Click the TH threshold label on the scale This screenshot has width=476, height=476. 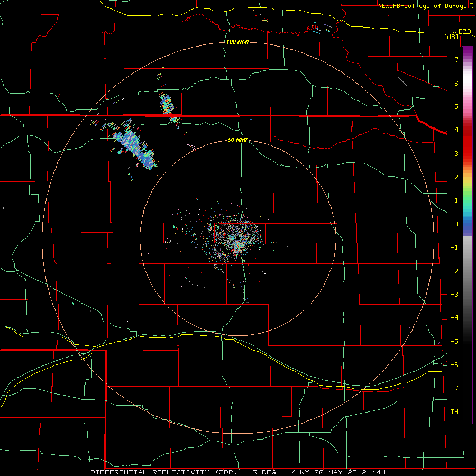coord(454,412)
